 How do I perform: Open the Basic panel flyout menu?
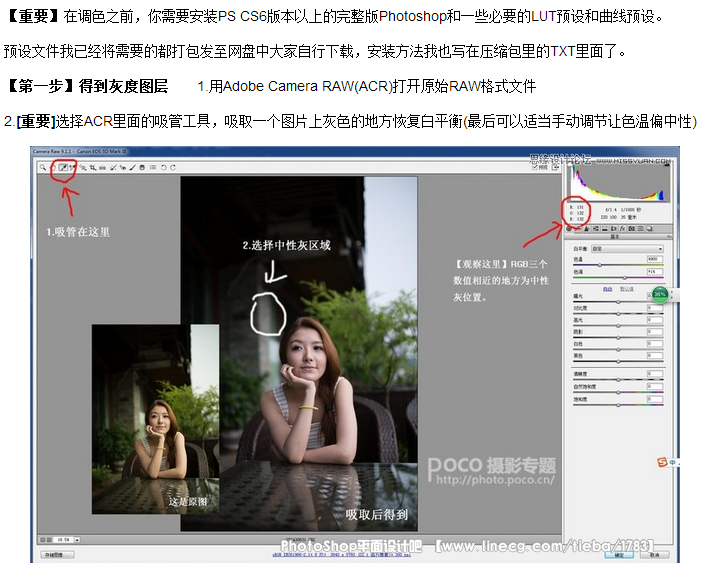[670, 236]
